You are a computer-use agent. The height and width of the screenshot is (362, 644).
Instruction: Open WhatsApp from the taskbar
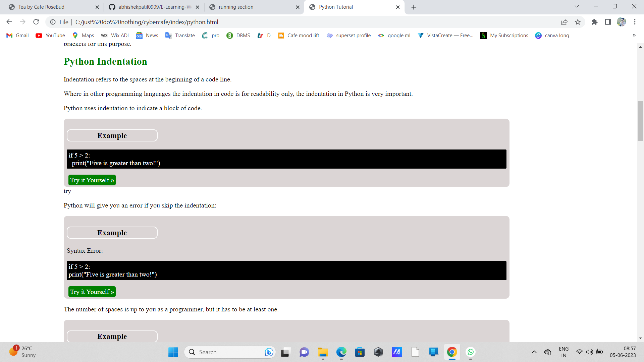470,352
